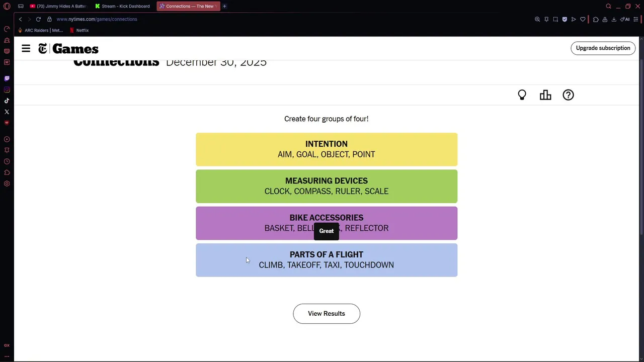Open a new browser tab
Viewport: 644px width, 362px height.
click(x=224, y=6)
